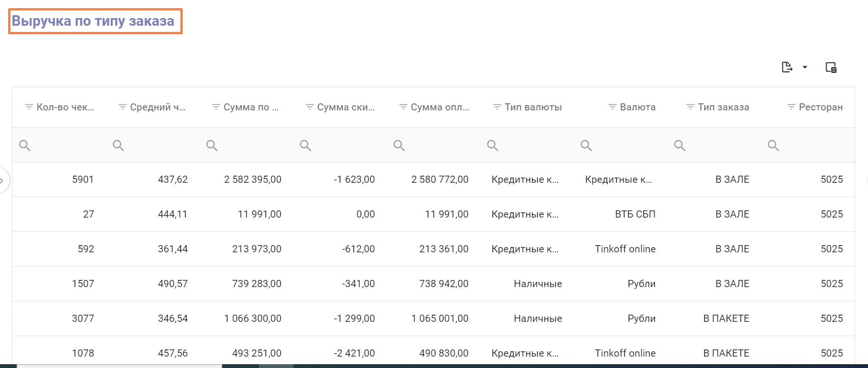The image size is (868, 368).
Task: Click filter icon on Тип валюты header
Action: (497, 107)
